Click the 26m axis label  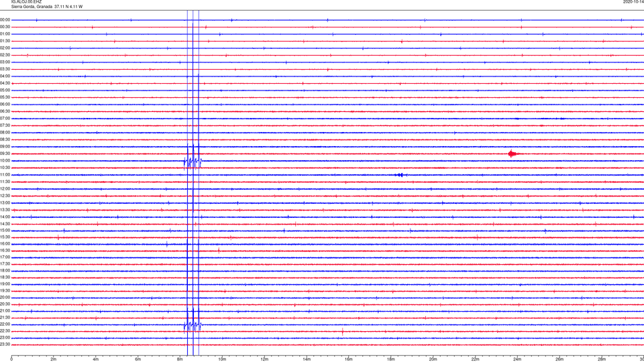click(559, 359)
